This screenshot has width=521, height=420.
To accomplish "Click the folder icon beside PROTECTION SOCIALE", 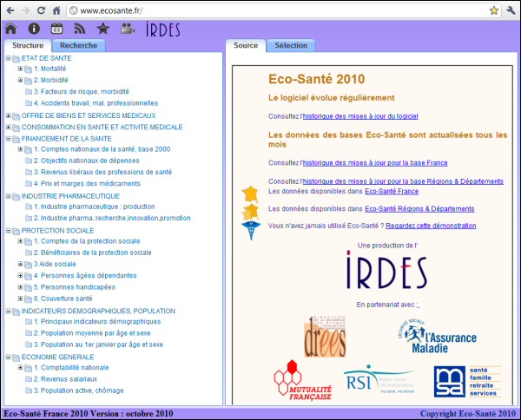I will click(16, 231).
